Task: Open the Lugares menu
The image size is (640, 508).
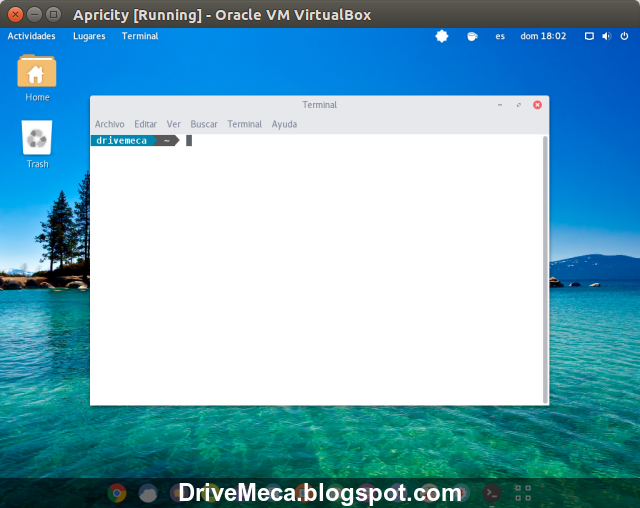Action: pyautogui.click(x=89, y=36)
